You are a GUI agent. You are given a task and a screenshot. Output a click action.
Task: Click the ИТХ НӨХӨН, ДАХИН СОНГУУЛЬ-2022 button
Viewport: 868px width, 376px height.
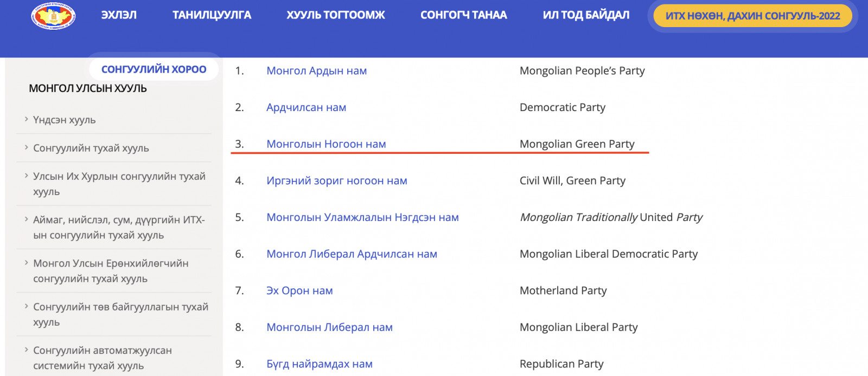[752, 16]
